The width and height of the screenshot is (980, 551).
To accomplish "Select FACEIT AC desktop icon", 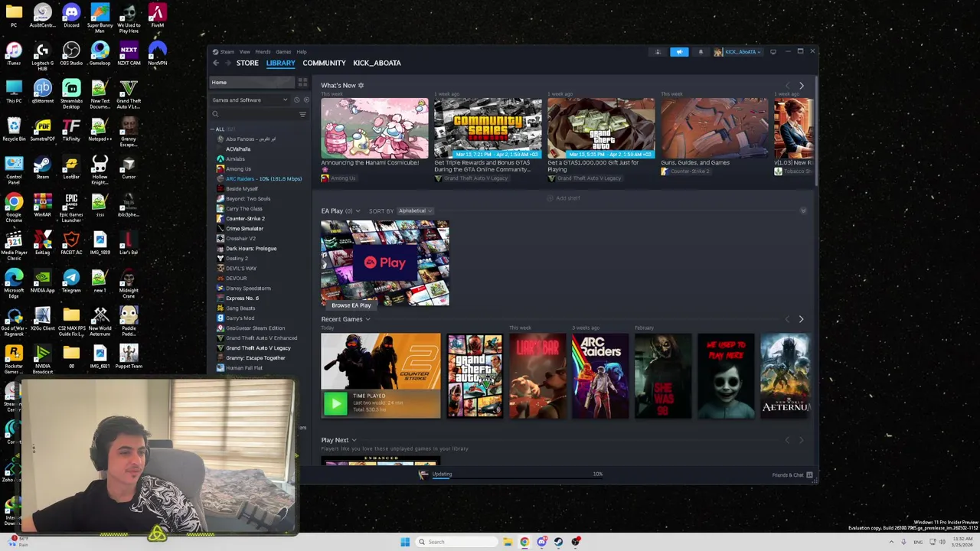I will (x=71, y=243).
